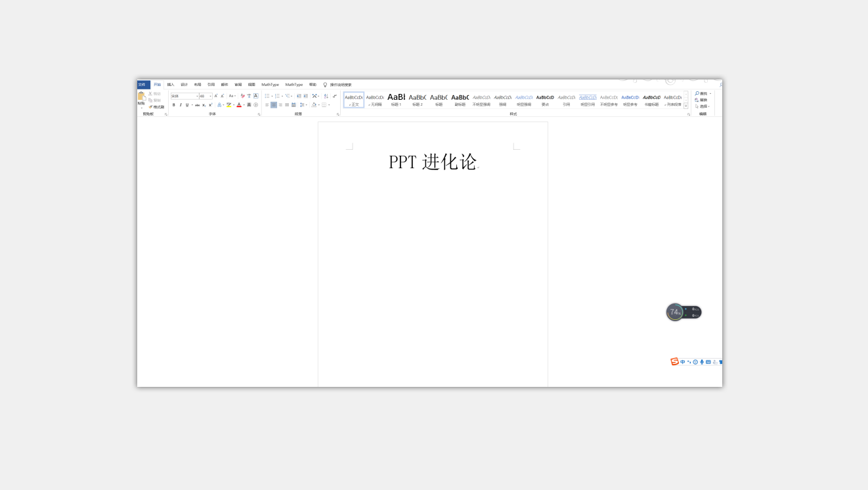Click the 74% floating performance widget
The height and width of the screenshot is (490, 868).
[x=684, y=312]
